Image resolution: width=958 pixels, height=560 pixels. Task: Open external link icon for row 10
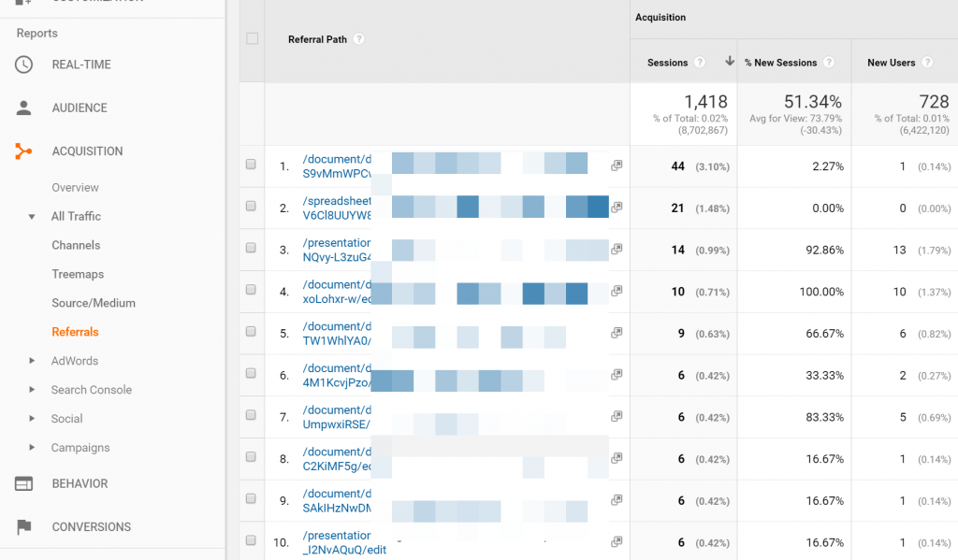pos(617,541)
